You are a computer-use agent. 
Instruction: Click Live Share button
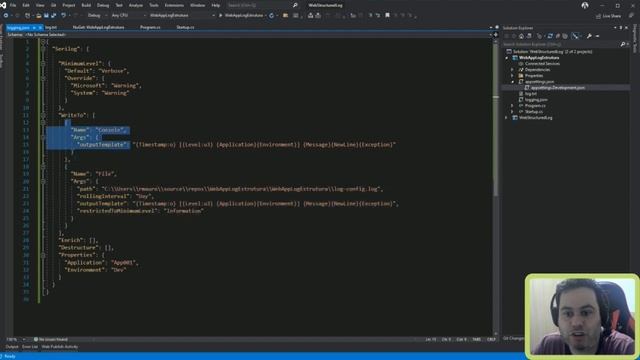coord(608,16)
